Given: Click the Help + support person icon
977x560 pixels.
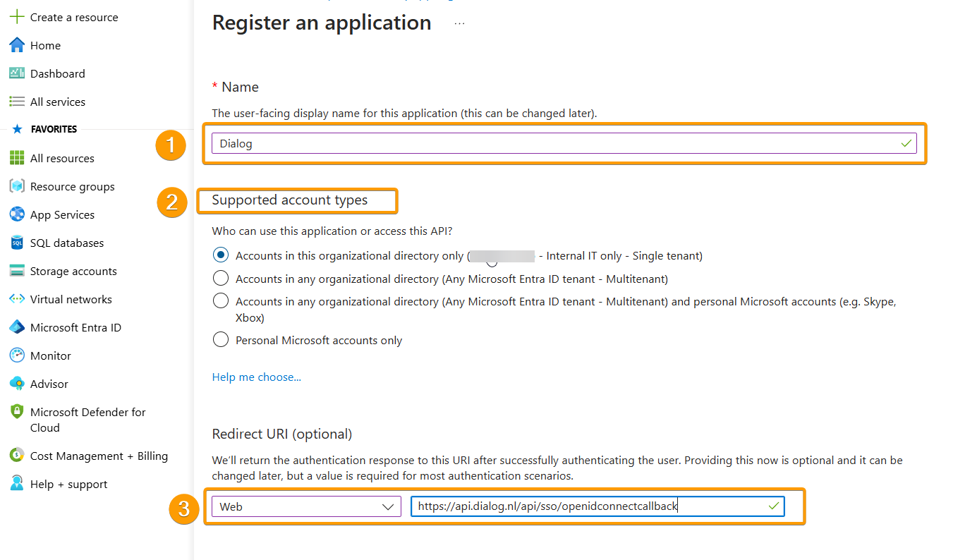Looking at the screenshot, I should pos(17,484).
